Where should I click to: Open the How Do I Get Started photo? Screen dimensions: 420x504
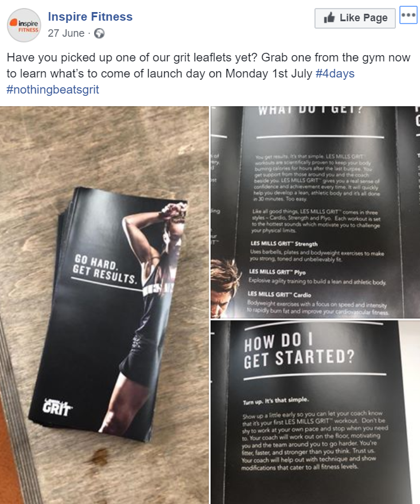315,412
